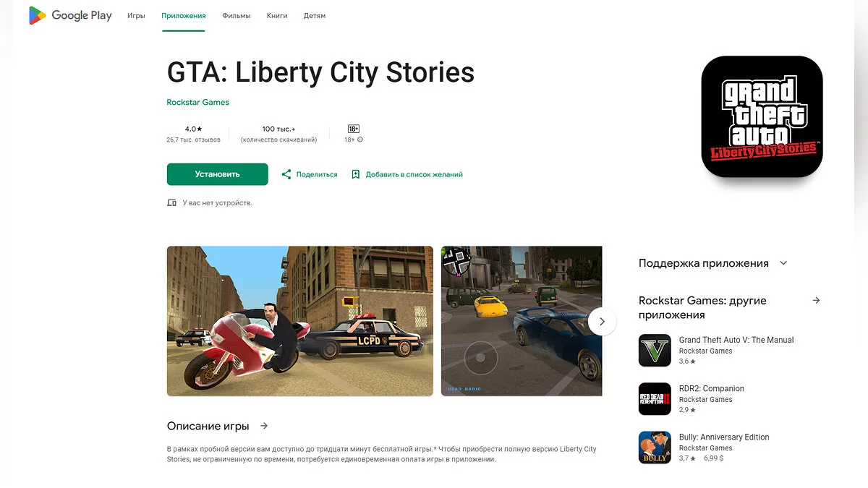
Task: Select the Детям tab
Action: pos(315,15)
